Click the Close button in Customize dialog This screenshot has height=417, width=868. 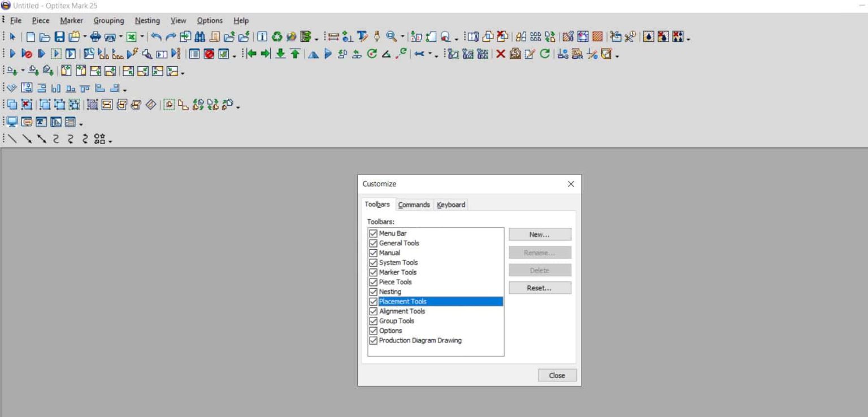click(557, 375)
